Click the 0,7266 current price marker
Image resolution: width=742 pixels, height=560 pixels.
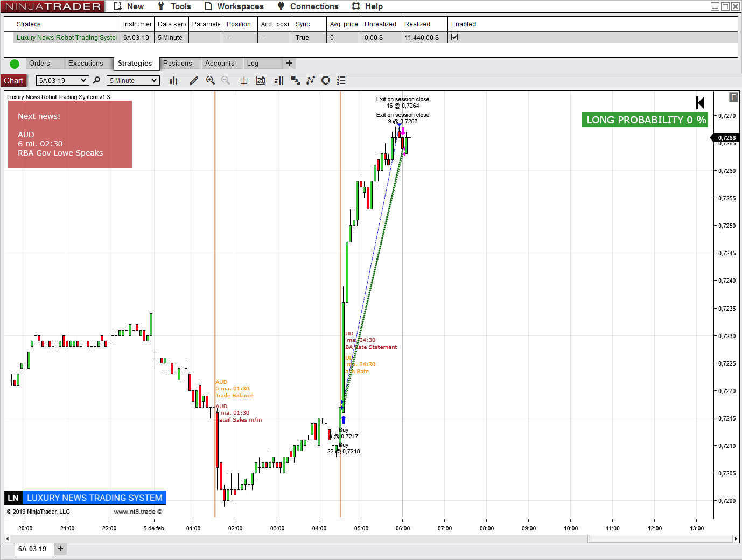coord(726,138)
